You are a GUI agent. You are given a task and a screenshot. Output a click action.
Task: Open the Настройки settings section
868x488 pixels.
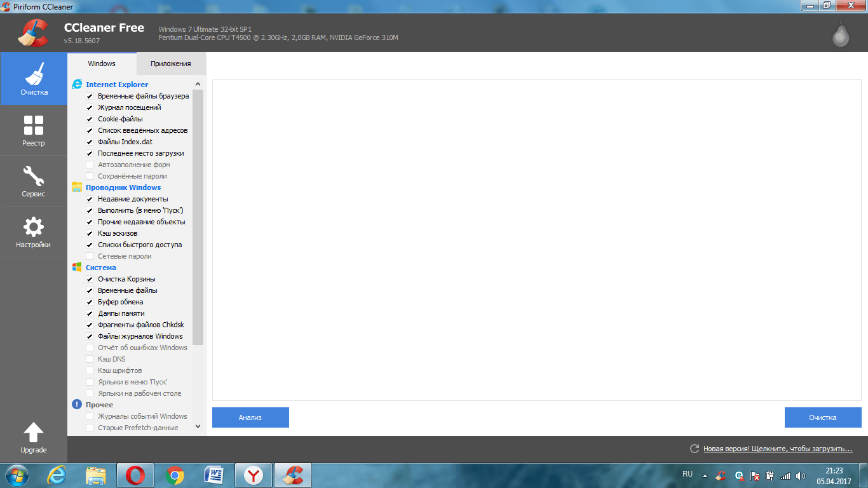[34, 232]
